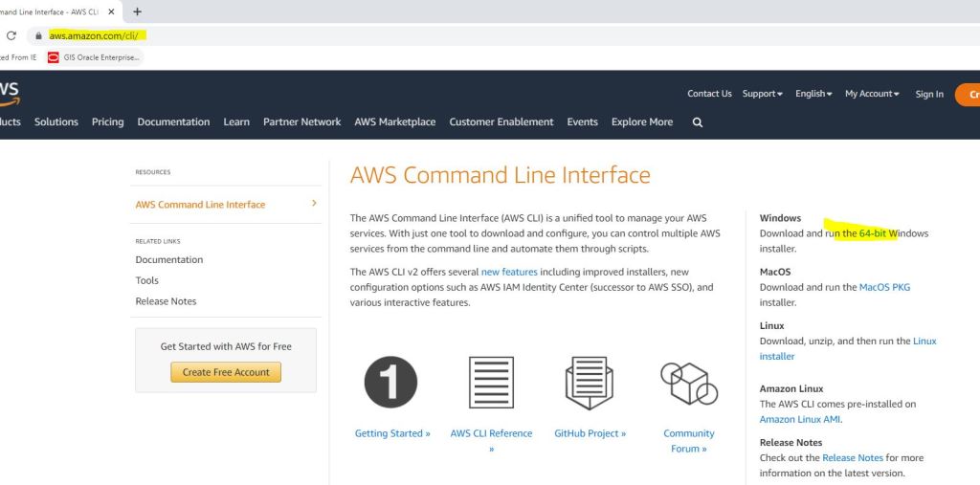The height and width of the screenshot is (485, 980).
Task: Click the Getting Started number one icon
Action: point(391,383)
